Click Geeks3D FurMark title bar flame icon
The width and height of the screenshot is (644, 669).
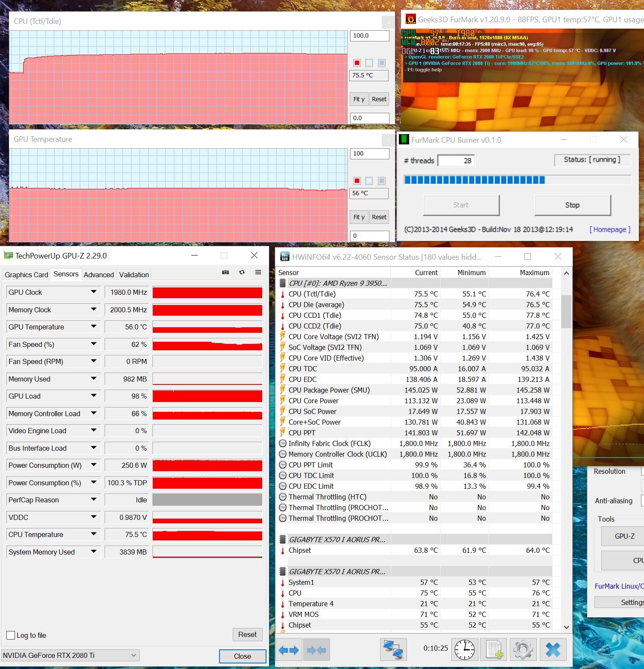tap(410, 19)
